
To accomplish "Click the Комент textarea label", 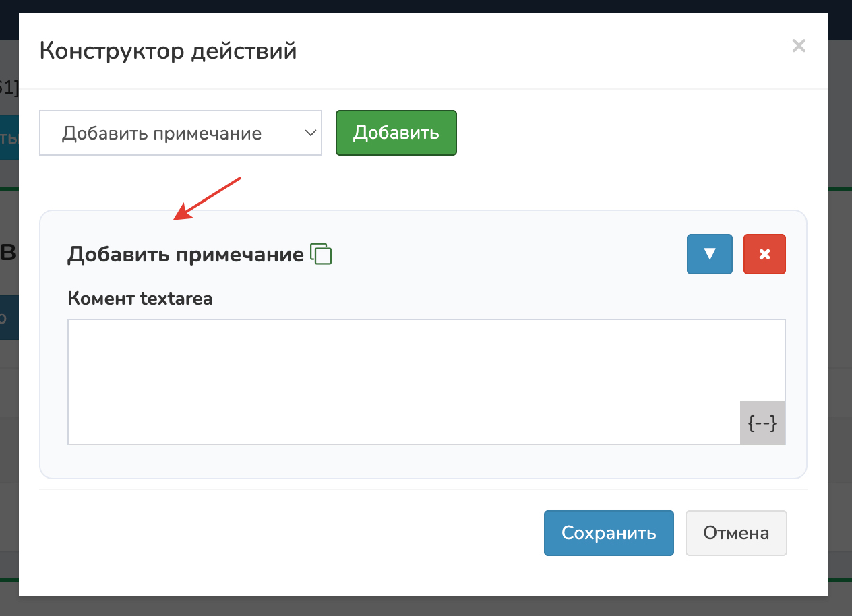I will 140,299.
